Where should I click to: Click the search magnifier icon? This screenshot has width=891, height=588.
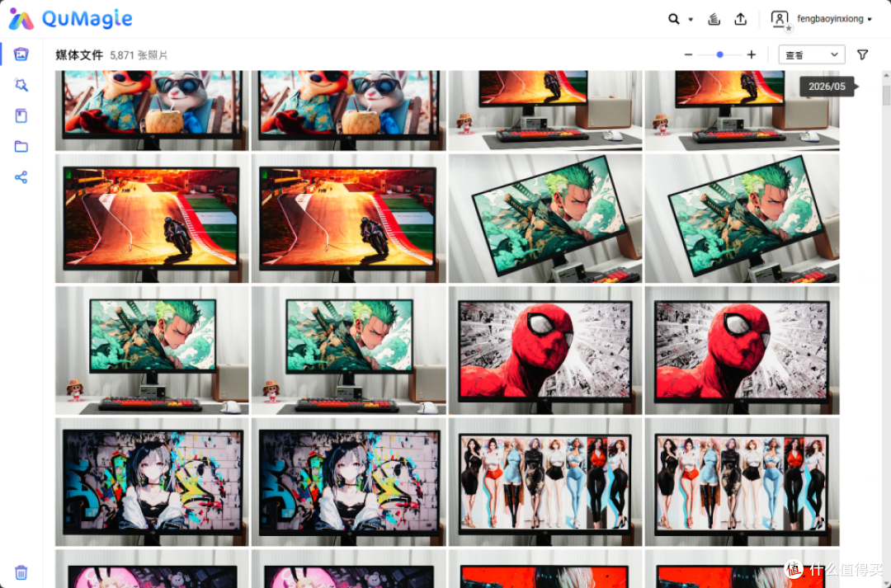673,19
